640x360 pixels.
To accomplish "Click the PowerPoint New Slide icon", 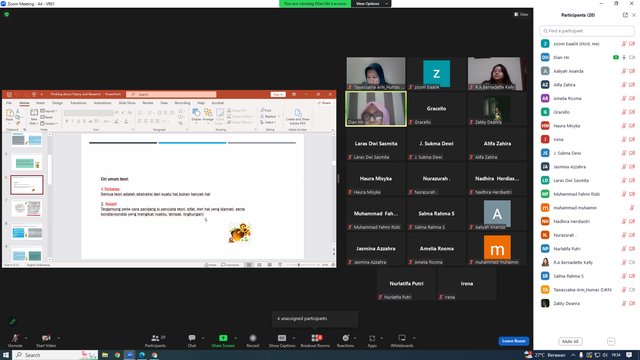I will coord(34,116).
